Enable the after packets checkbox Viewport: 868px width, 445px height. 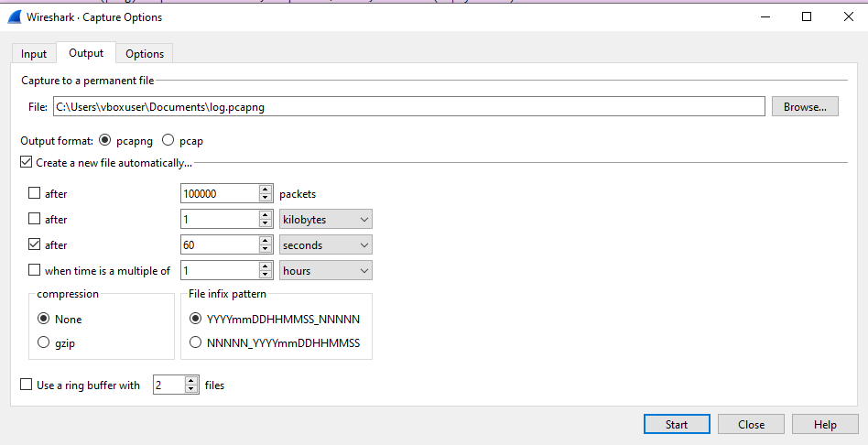click(35, 194)
